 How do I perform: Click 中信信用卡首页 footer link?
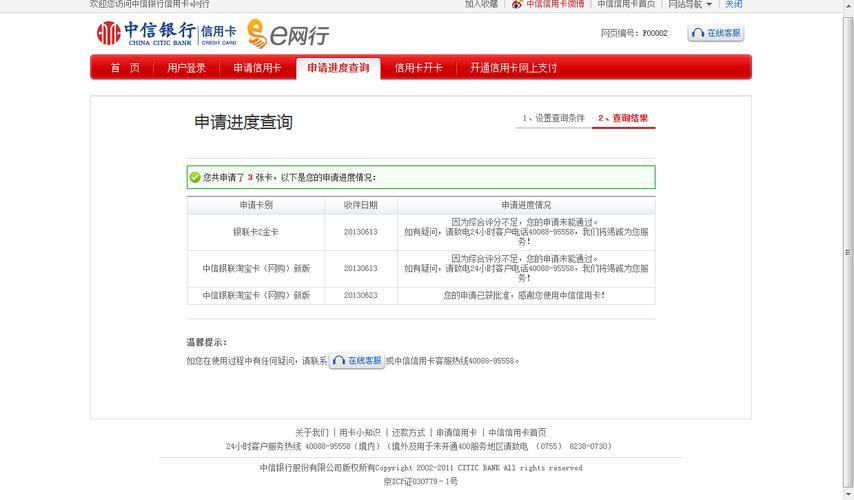517,432
